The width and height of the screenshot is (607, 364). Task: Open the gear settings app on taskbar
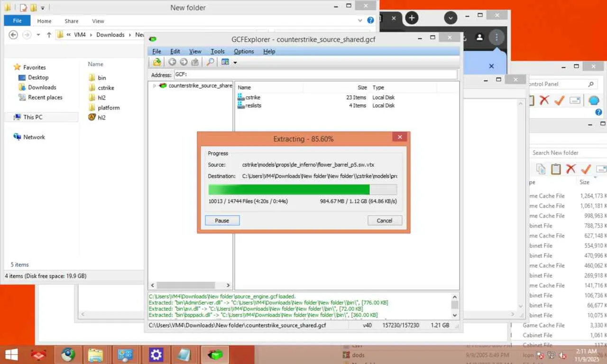point(156,355)
